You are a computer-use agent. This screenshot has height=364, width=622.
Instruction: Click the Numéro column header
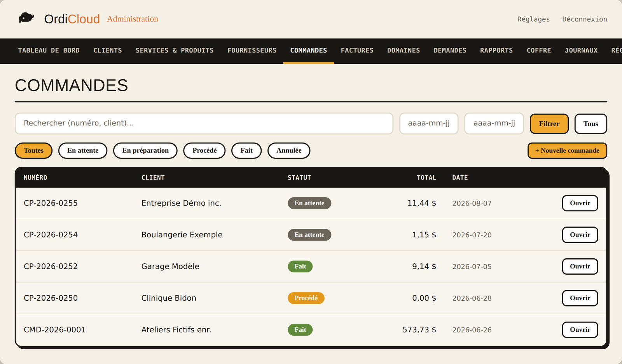[35, 178]
